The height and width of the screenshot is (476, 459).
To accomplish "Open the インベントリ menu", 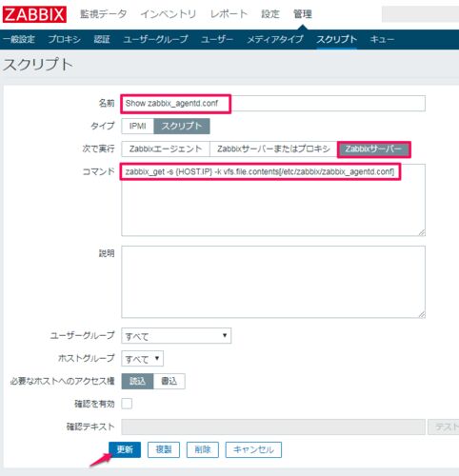I will pyautogui.click(x=169, y=14).
